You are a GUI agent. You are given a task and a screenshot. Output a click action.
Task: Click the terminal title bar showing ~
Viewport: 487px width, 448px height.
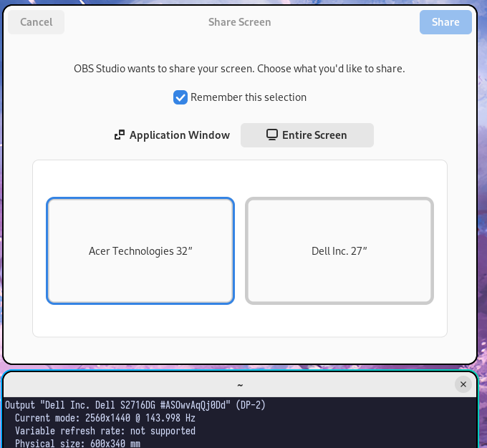pyautogui.click(x=239, y=384)
